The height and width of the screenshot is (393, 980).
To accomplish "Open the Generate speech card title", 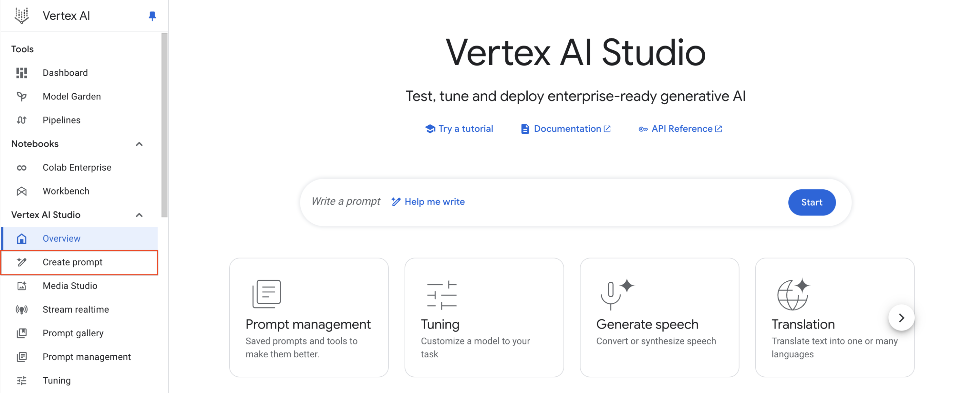I will click(647, 324).
